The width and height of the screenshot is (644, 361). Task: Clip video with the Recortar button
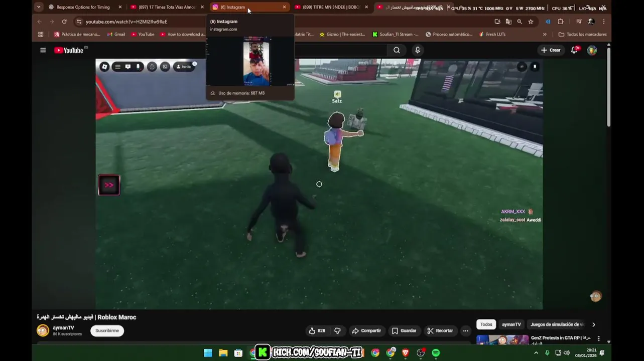(440, 331)
